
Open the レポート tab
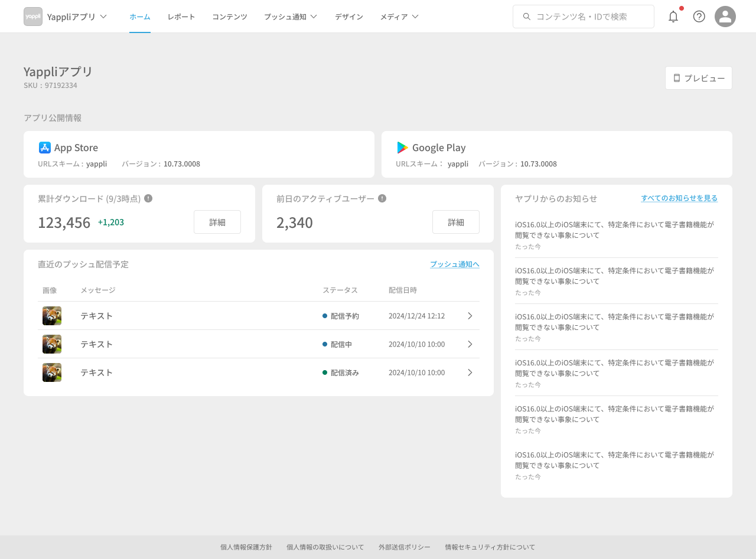(x=181, y=17)
